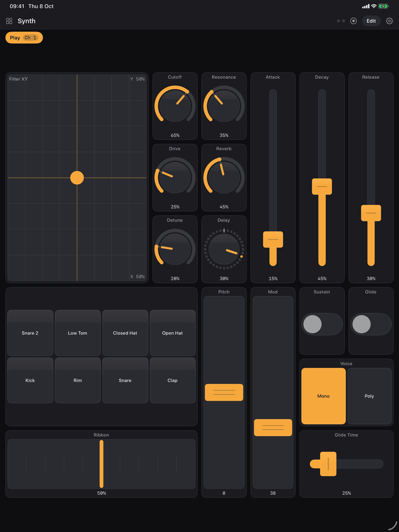
Task: Click the Decay slider handle
Action: [322, 187]
